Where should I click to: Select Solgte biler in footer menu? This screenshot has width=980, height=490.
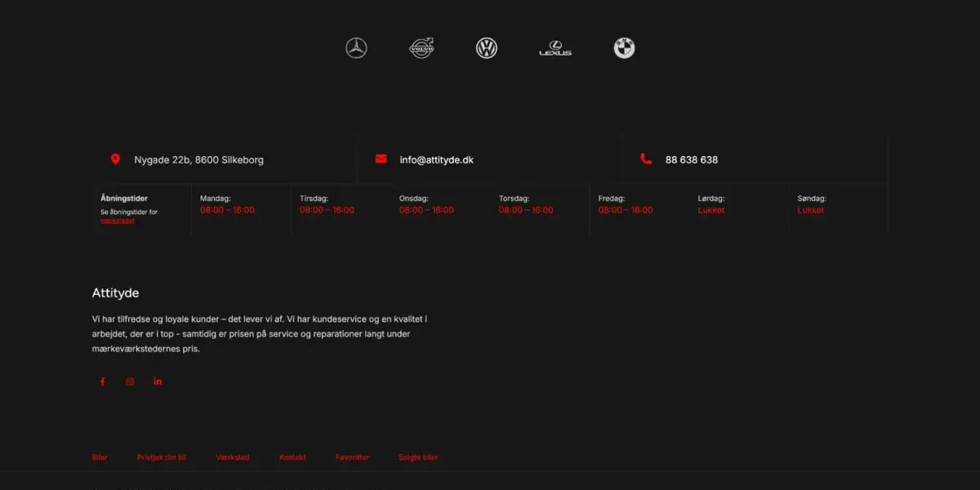coord(418,457)
